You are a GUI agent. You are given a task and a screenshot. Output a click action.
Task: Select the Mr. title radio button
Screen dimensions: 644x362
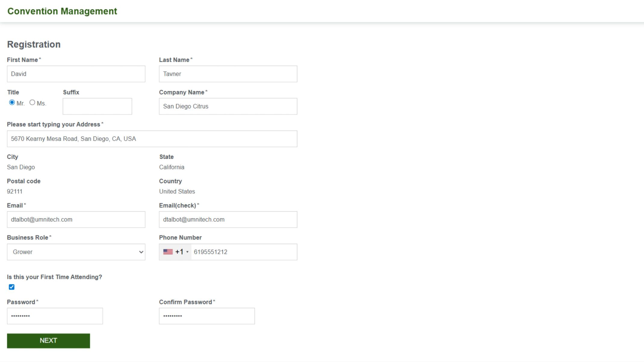12,103
